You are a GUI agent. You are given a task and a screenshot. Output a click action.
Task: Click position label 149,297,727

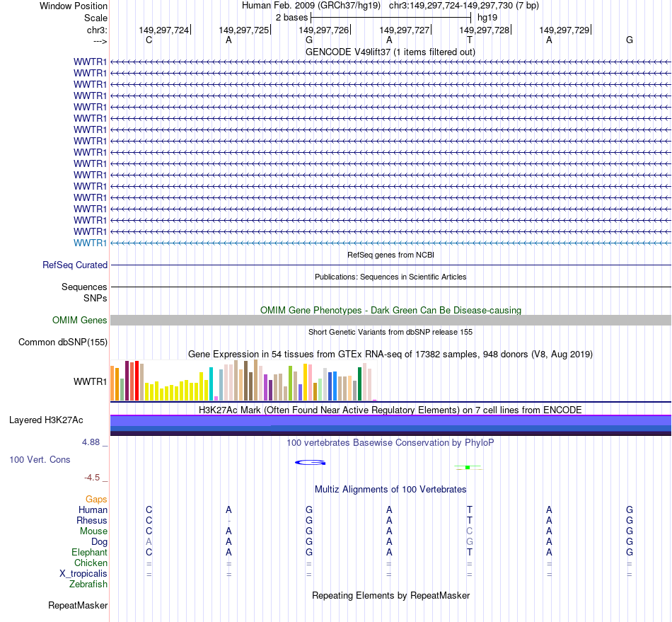[x=404, y=30]
